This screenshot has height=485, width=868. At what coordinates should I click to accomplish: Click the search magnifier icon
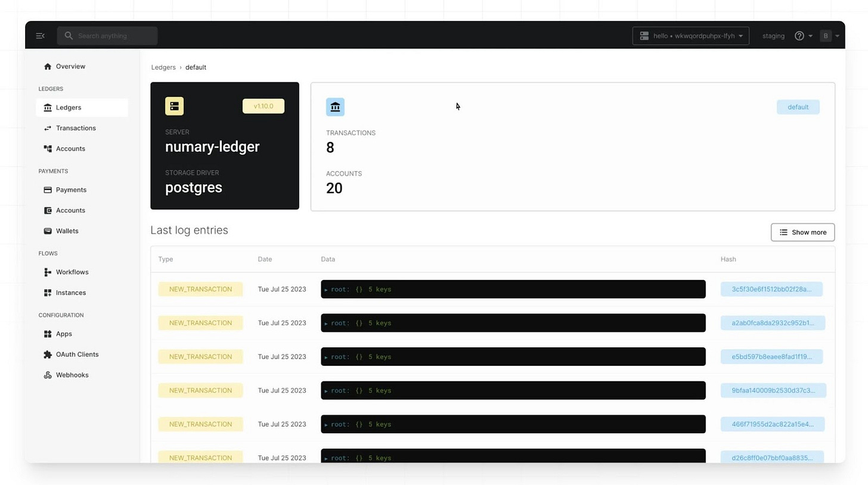pos(69,36)
